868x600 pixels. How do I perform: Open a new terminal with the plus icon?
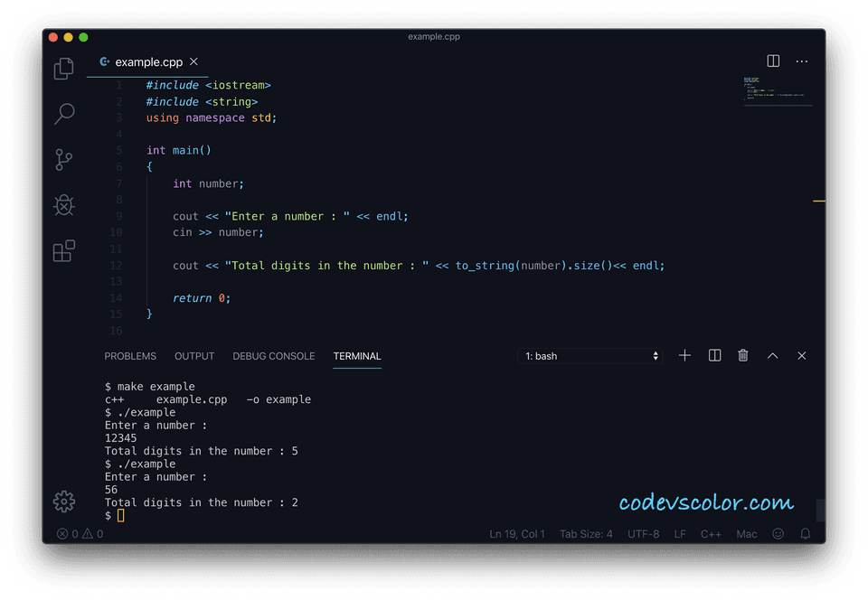(x=684, y=355)
